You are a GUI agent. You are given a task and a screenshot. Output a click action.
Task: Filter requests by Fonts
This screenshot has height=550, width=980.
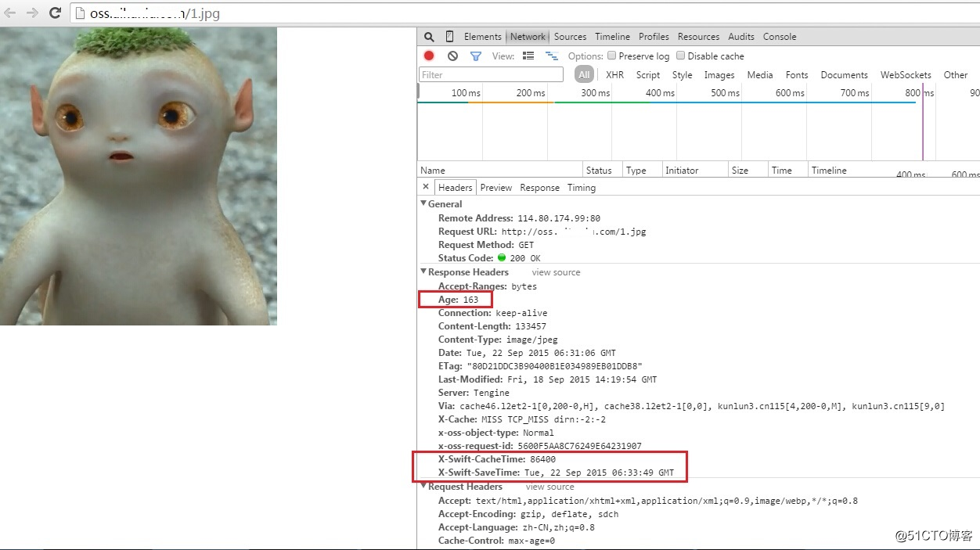click(x=796, y=75)
